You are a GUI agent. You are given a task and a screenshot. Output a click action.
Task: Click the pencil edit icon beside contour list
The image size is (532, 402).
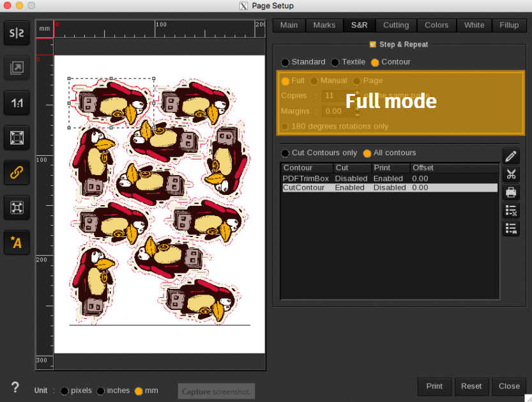click(x=510, y=157)
